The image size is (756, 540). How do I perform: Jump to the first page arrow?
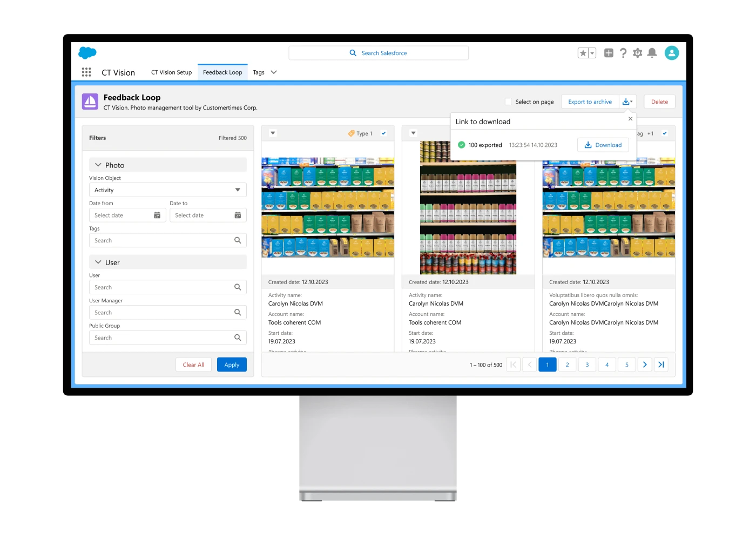(x=514, y=364)
